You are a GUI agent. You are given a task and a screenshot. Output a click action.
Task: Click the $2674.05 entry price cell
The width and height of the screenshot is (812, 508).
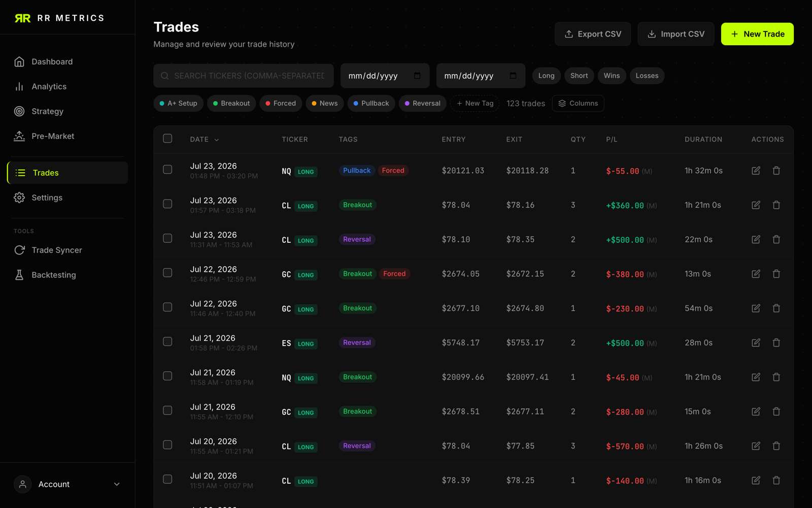click(x=460, y=274)
